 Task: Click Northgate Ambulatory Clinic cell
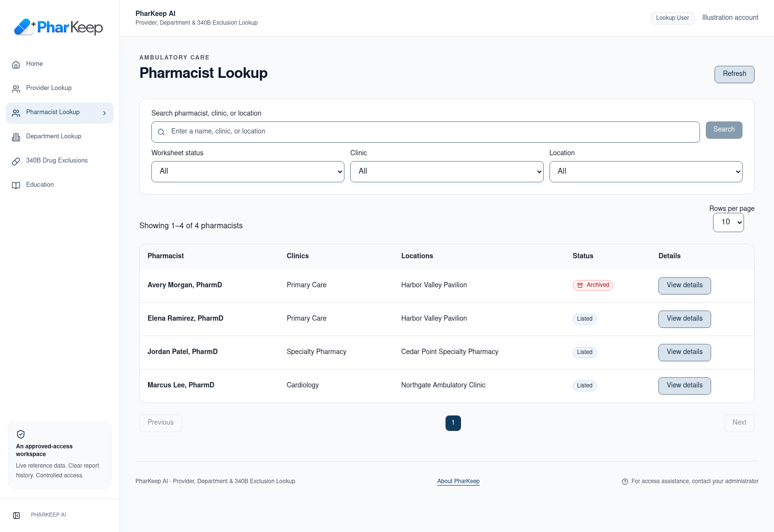(x=443, y=385)
